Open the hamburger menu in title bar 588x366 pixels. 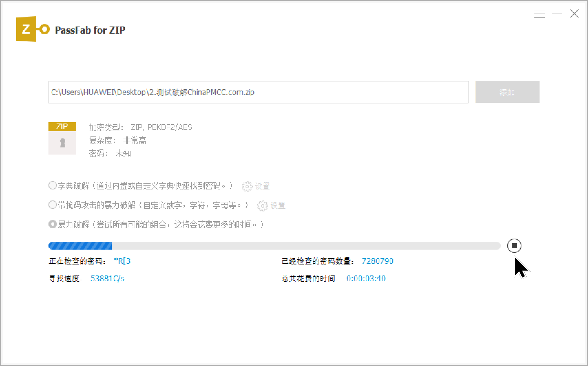click(x=539, y=14)
